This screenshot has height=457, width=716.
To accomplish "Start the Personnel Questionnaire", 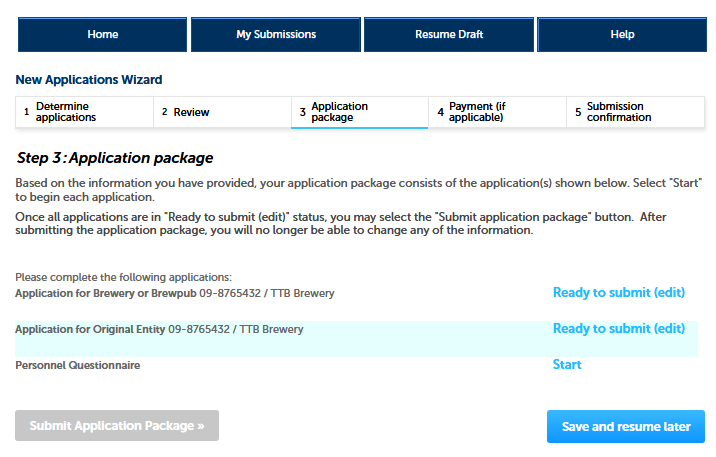I will tap(566, 365).
